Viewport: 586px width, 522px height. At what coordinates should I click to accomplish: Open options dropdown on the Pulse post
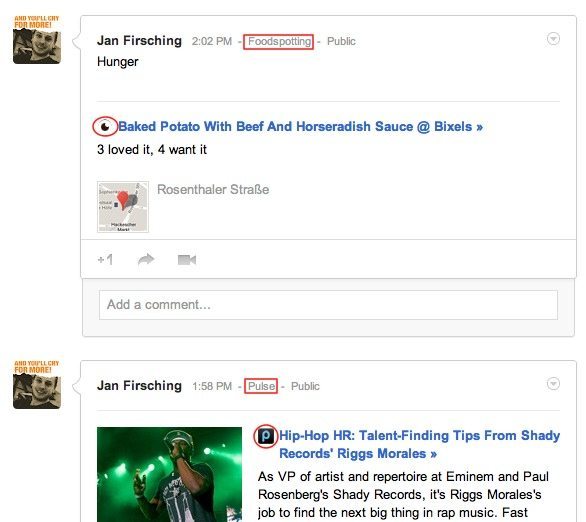point(553,383)
